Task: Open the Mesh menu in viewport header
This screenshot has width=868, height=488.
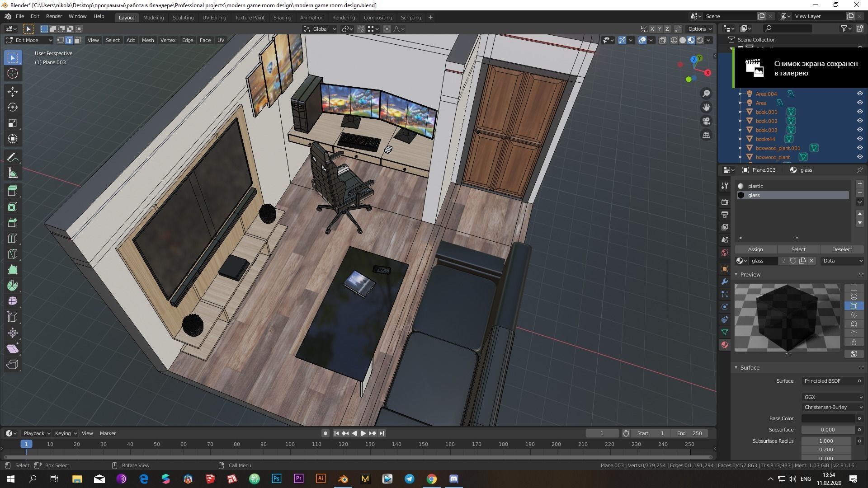Action: pos(148,40)
